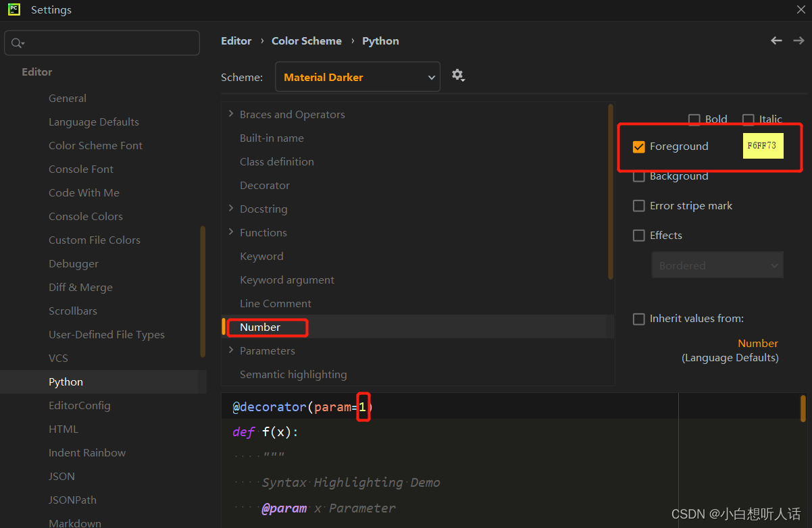The image size is (812, 528).
Task: Close the Settings window
Action: point(801,9)
